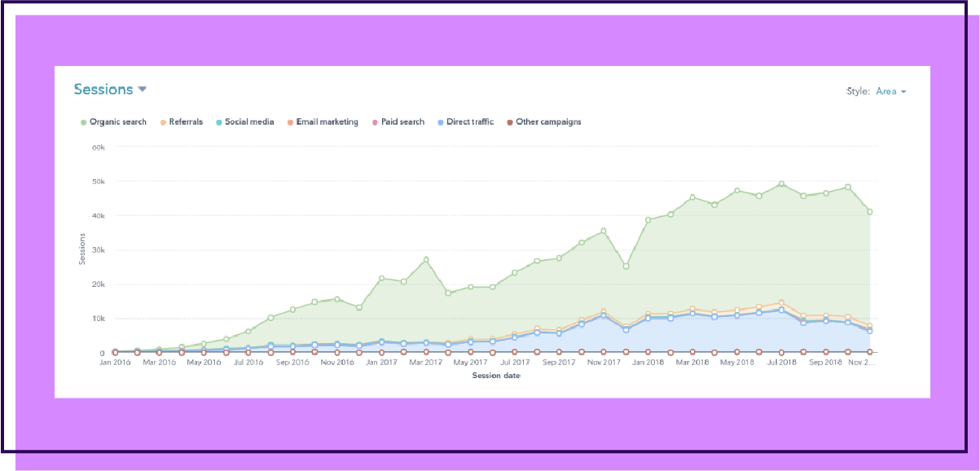Click the last organic search data point
980x471 pixels.
point(870,212)
